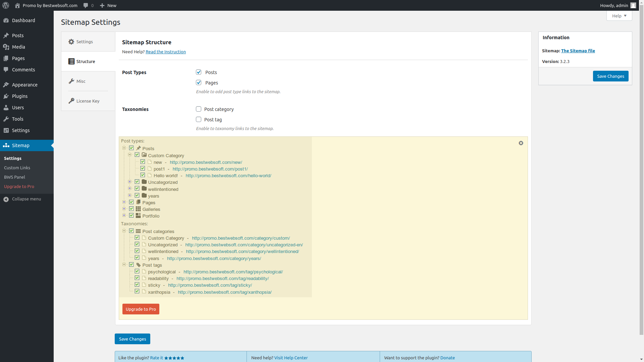Screen dimensions: 644x362
Task: Open The Sitemap file link
Action: (x=578, y=51)
